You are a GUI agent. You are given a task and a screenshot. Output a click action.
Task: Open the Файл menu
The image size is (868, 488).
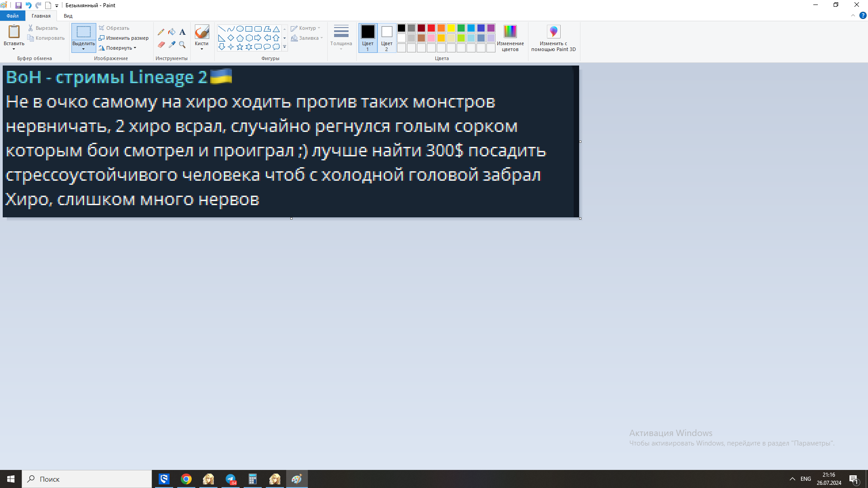coord(12,15)
